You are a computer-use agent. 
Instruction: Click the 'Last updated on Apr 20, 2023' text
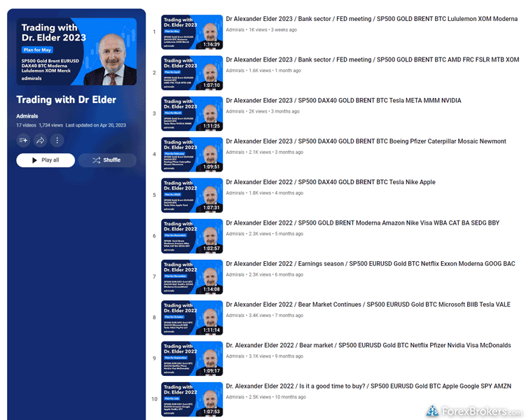coord(96,125)
